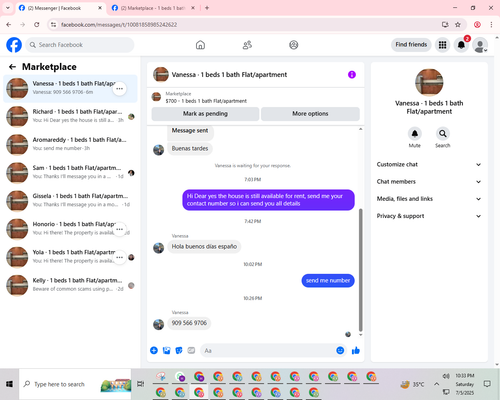Viewport: 500px width, 400px height.
Task: Expand Chat members section
Action: coord(429,182)
